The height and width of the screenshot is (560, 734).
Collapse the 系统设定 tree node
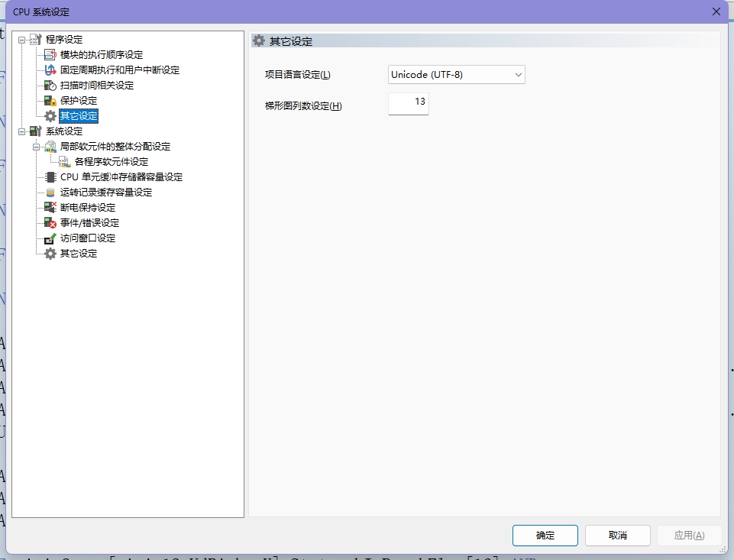click(21, 131)
